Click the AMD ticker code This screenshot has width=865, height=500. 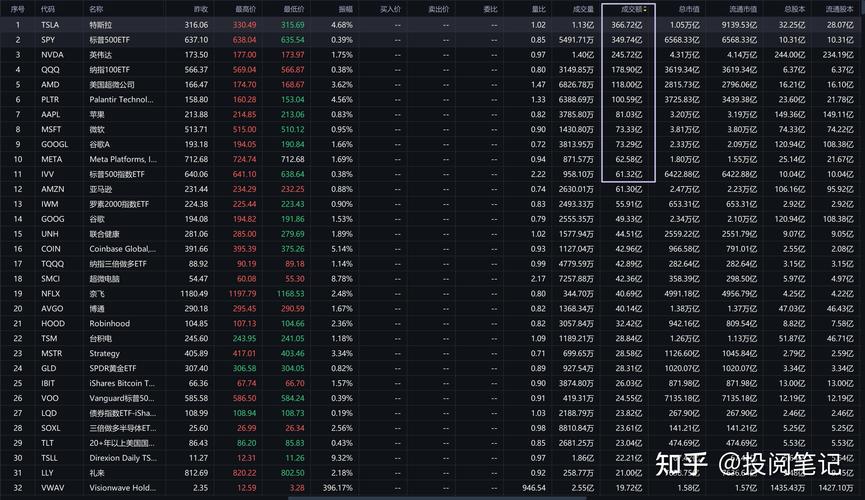click(50, 84)
